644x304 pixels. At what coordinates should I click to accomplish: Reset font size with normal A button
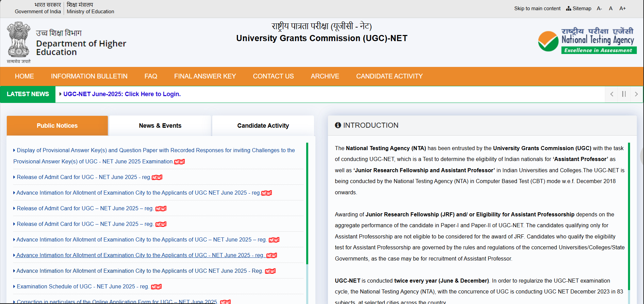(x=611, y=8)
